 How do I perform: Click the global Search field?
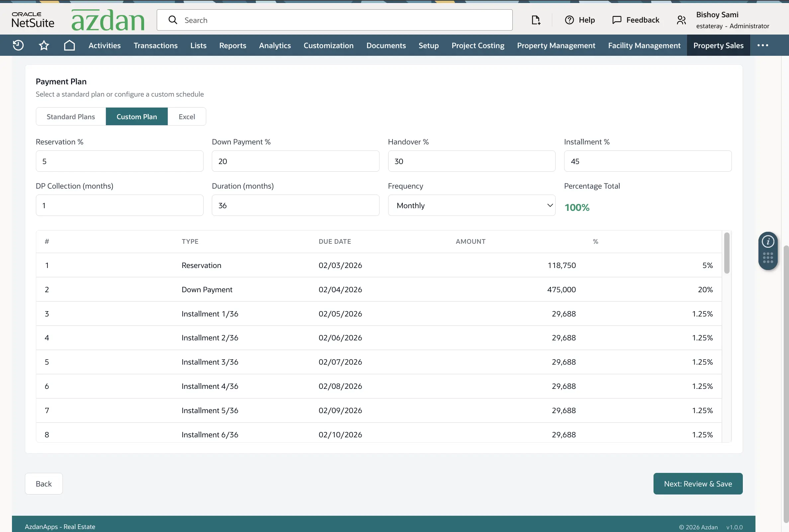click(334, 20)
